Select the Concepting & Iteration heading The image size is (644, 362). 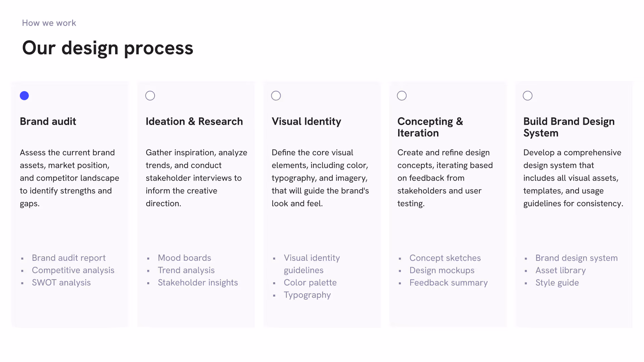pyautogui.click(x=430, y=127)
